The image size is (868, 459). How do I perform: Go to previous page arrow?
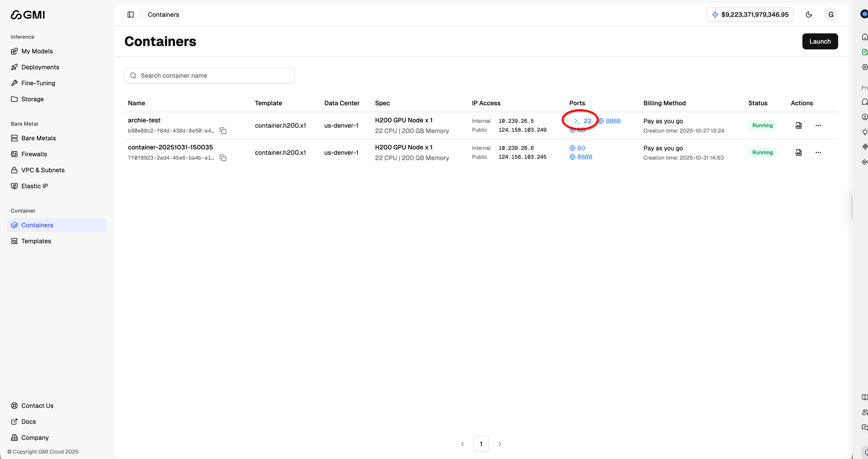point(463,444)
